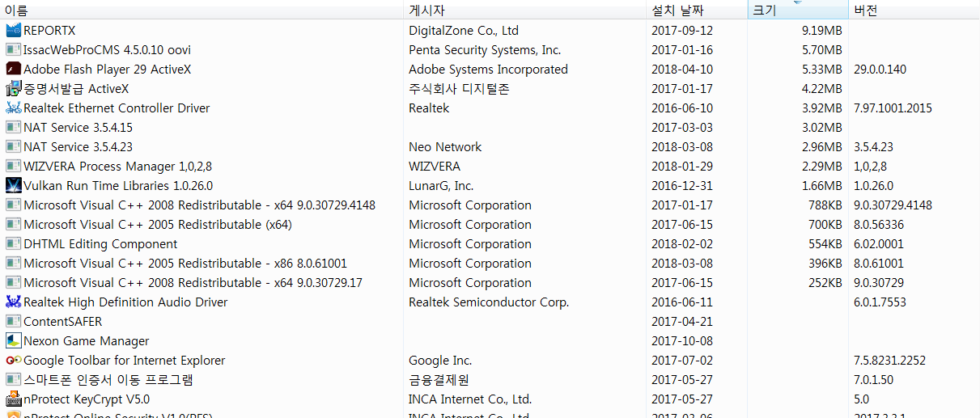Image resolution: width=980 pixels, height=418 pixels.
Task: Click publisher Penta Security Systems, Inc.
Action: click(x=485, y=50)
